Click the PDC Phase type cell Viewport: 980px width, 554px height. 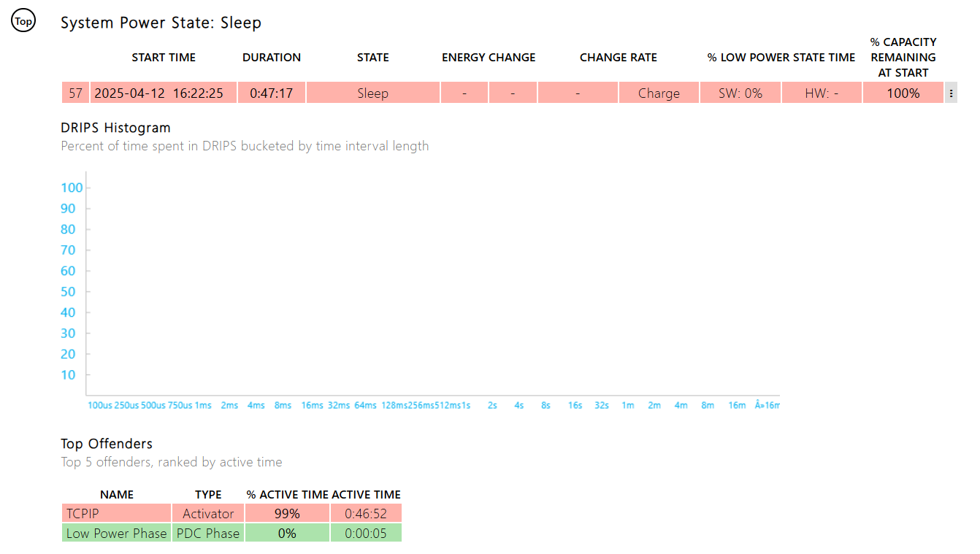208,534
